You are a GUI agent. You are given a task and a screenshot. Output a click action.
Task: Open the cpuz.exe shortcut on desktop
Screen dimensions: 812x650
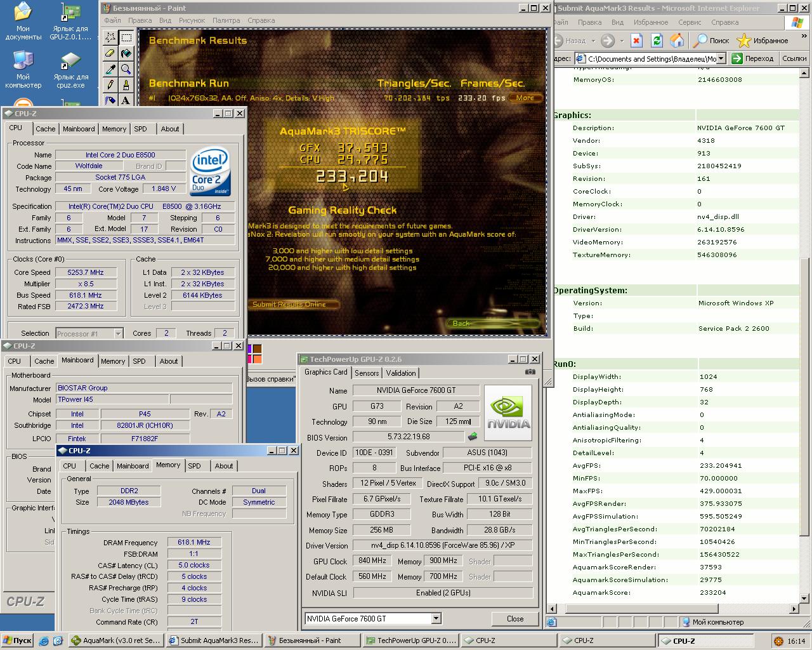70,69
